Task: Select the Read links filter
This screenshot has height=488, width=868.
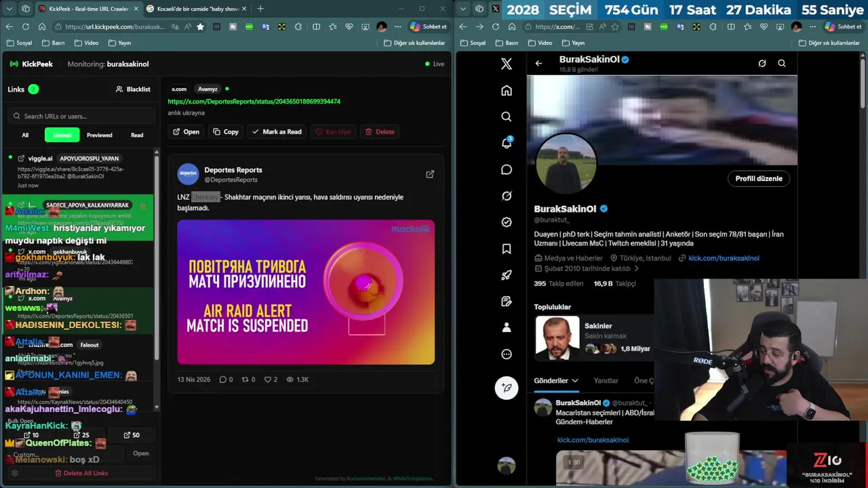Action: [x=137, y=135]
